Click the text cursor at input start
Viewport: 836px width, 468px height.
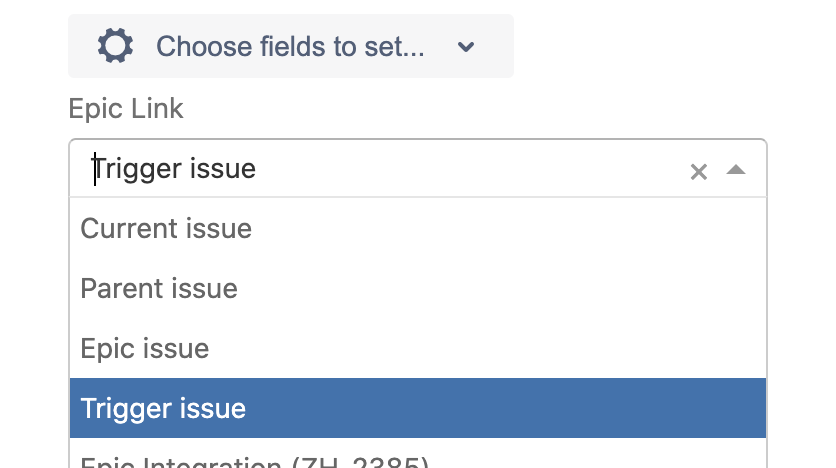pyautogui.click(x=94, y=169)
